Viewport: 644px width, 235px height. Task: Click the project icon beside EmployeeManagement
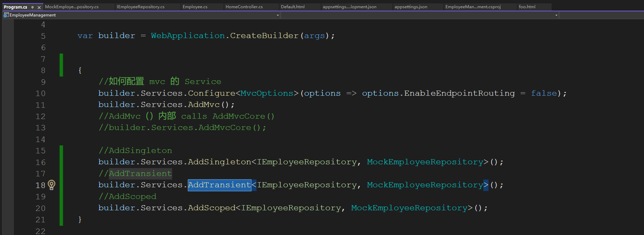tap(6, 15)
